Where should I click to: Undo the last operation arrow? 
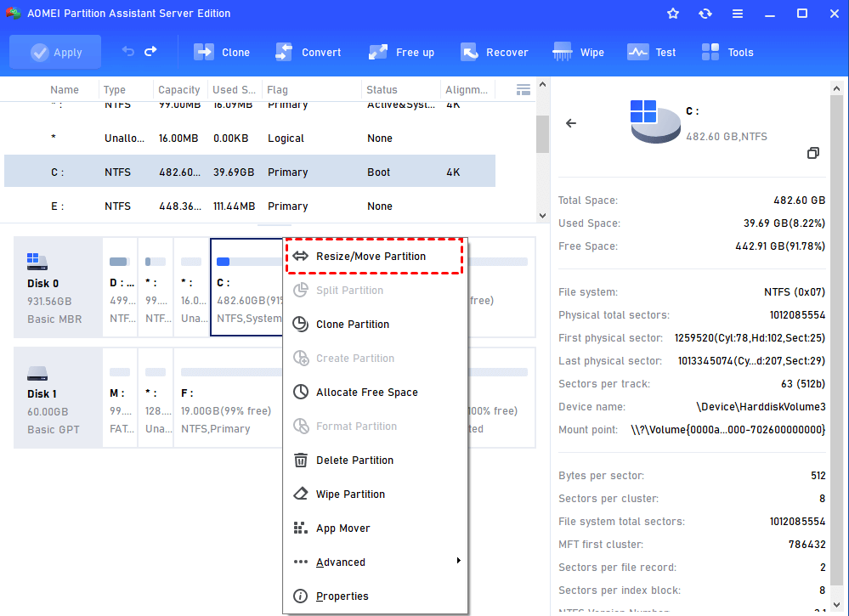(127, 52)
